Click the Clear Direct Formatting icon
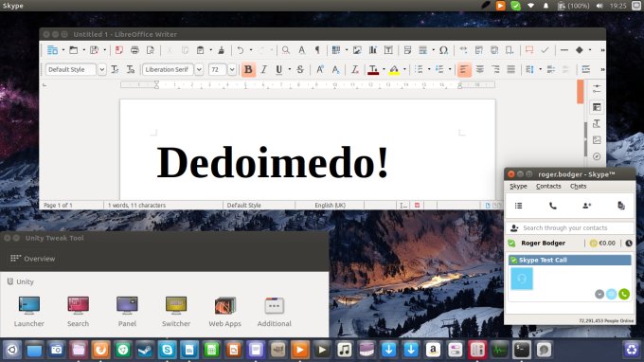This screenshot has width=644, height=362. click(355, 69)
